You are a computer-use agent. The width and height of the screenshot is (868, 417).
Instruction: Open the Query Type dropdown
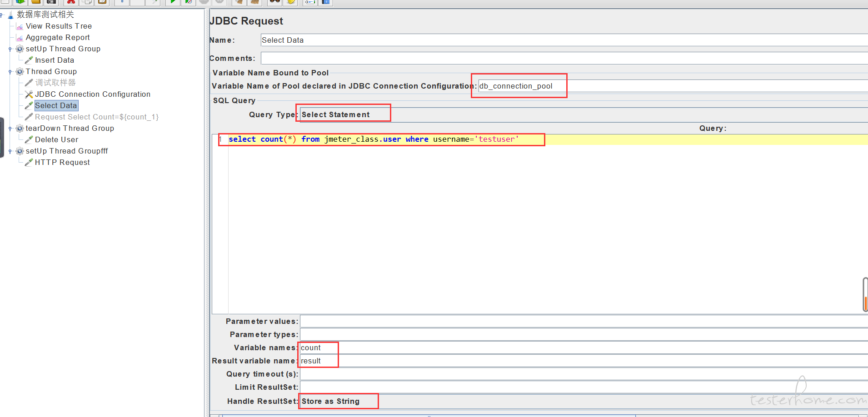(x=584, y=114)
